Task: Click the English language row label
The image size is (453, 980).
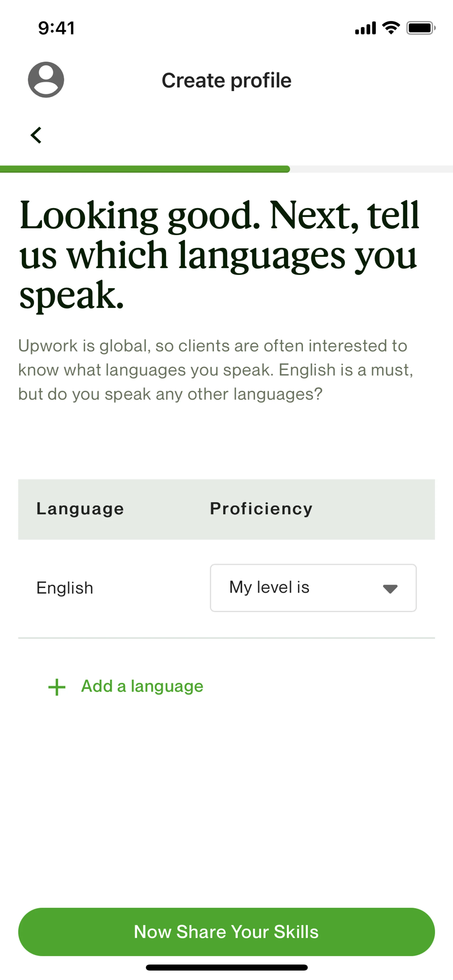Action: click(x=65, y=588)
